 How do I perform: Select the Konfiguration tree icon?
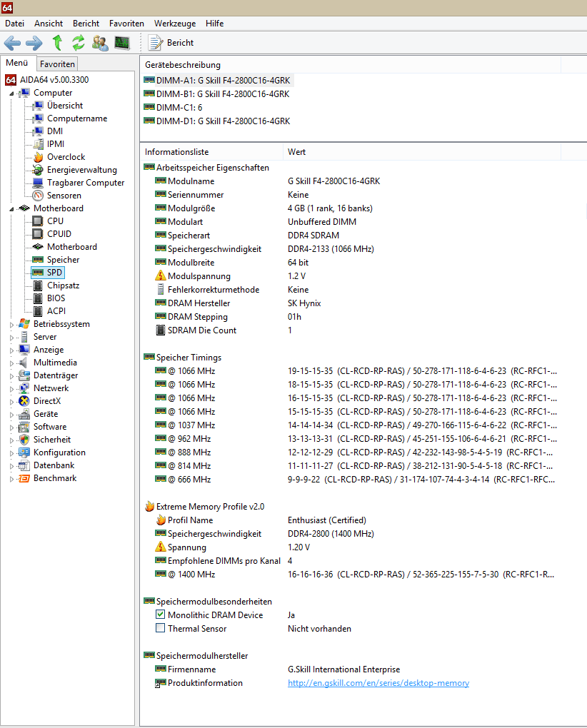point(24,453)
